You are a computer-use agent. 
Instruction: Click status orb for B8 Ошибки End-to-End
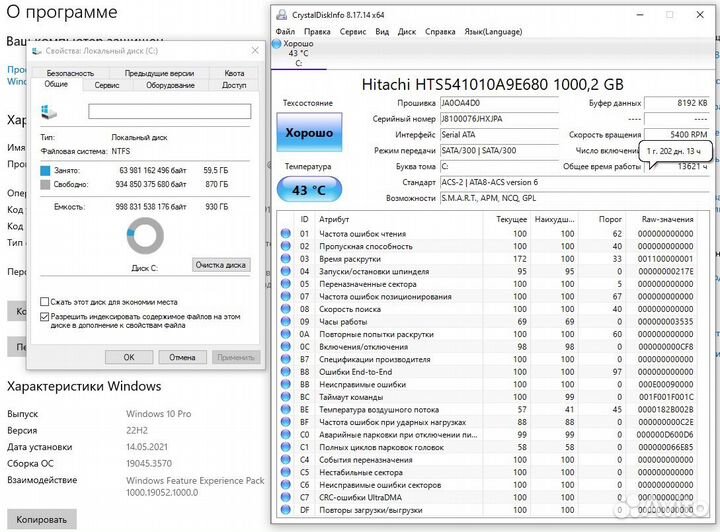point(286,372)
